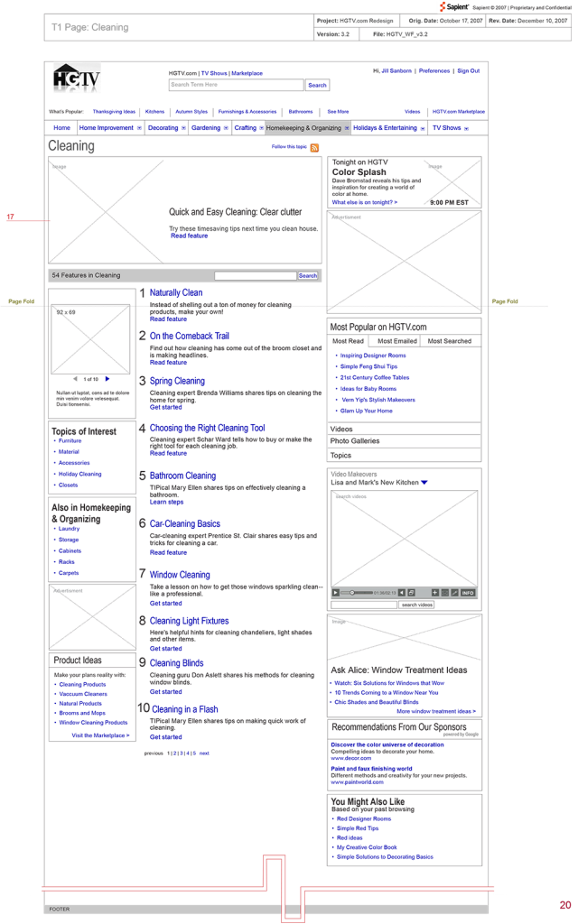Open Inspiring Designer Rooms link
This screenshot has width=578, height=924.
coord(373,356)
